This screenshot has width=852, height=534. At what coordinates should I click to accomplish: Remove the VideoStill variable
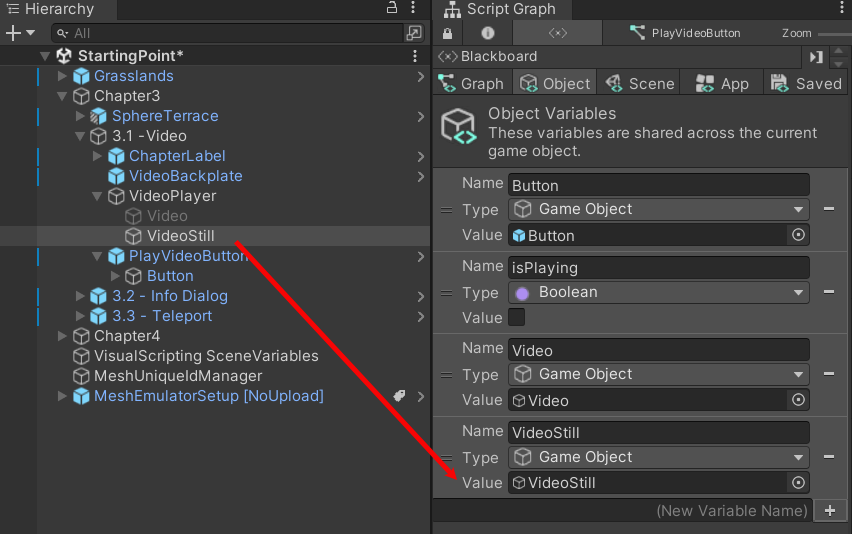tap(829, 457)
